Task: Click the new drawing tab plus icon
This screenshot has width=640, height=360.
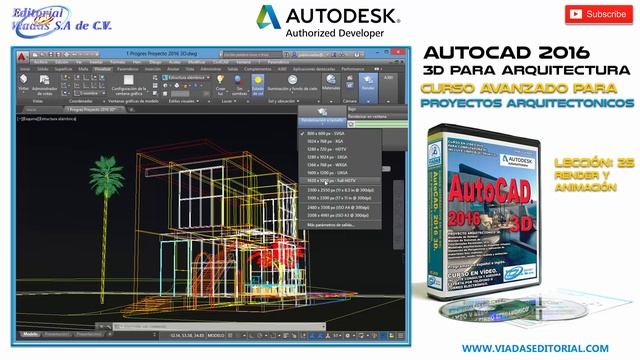Action: (131, 109)
